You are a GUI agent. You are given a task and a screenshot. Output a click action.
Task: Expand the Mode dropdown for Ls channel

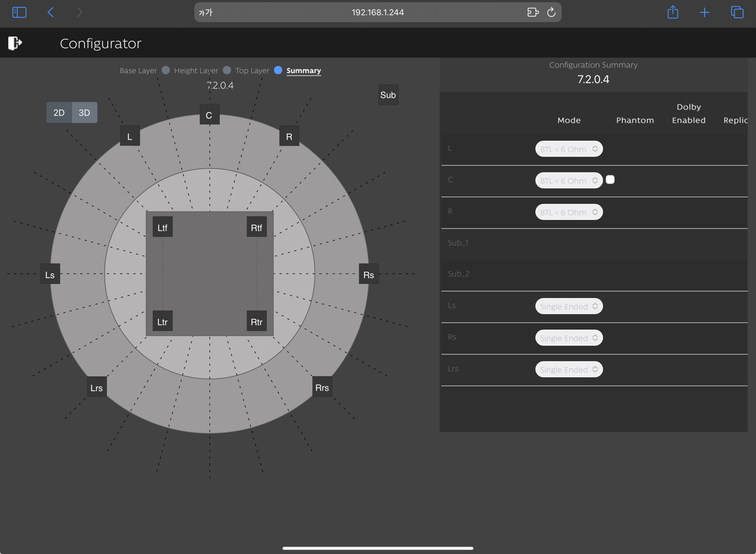pyautogui.click(x=569, y=306)
